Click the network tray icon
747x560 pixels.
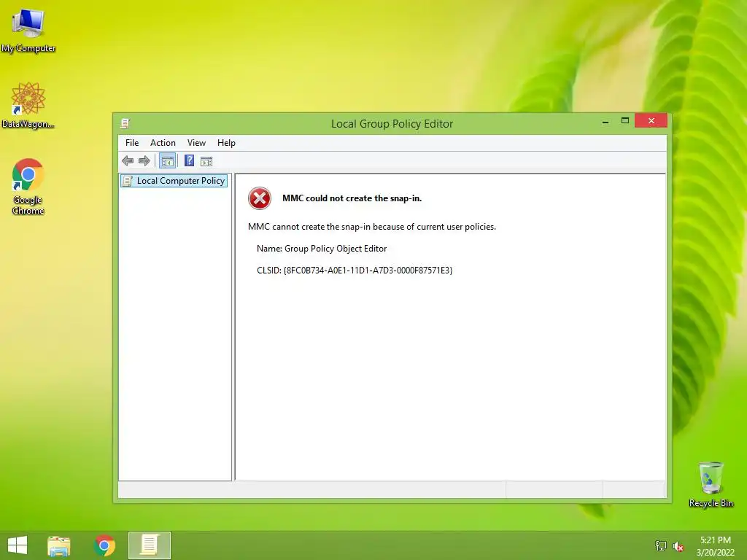pos(661,545)
